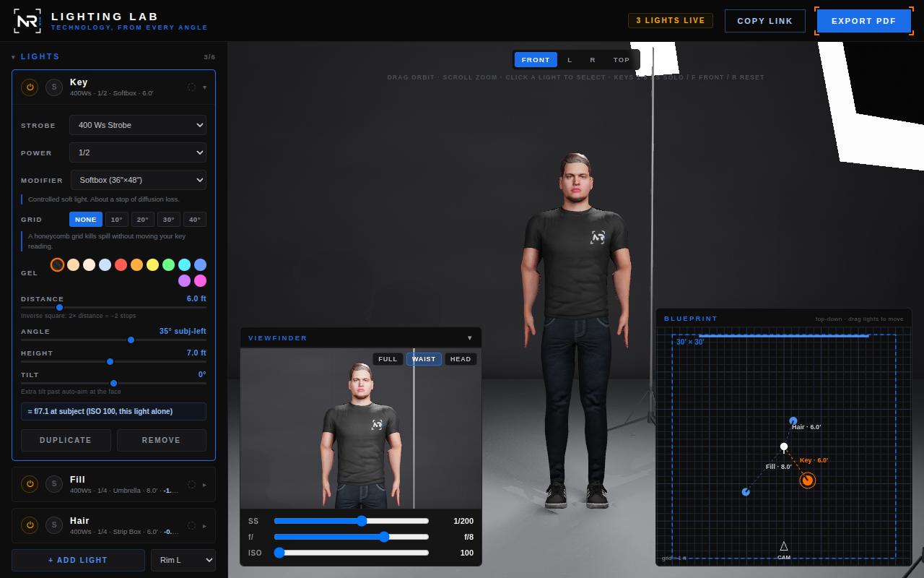
Task: Click the dashed circle icon on Fill row
Action: point(191,485)
